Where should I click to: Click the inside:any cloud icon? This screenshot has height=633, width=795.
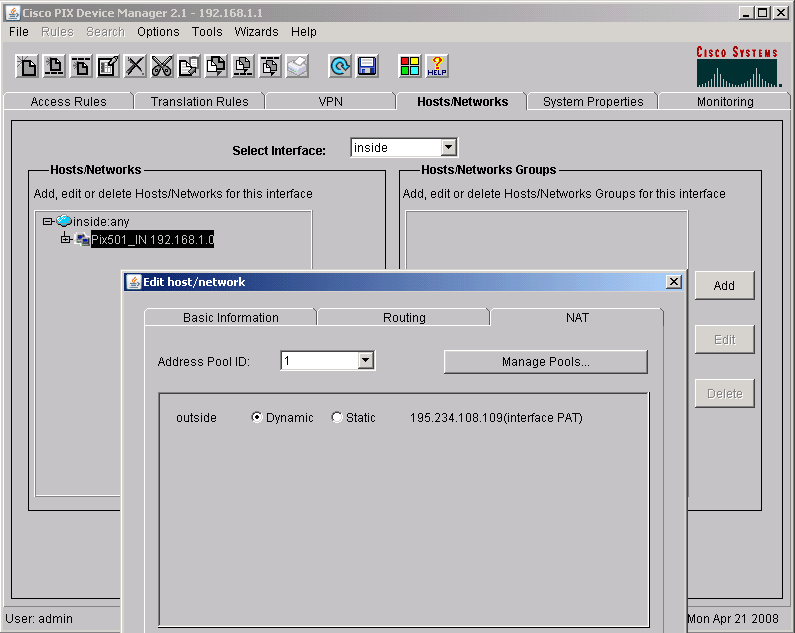[64, 221]
